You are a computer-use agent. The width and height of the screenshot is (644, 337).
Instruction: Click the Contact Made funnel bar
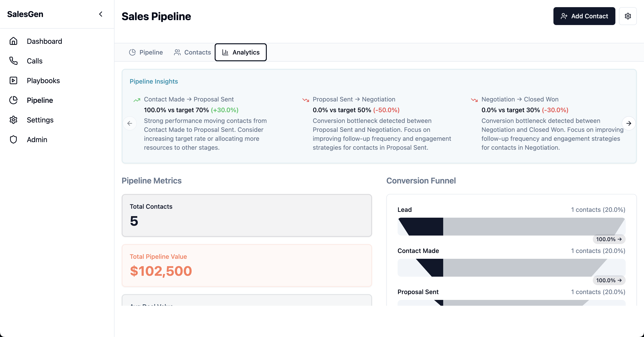pyautogui.click(x=511, y=267)
